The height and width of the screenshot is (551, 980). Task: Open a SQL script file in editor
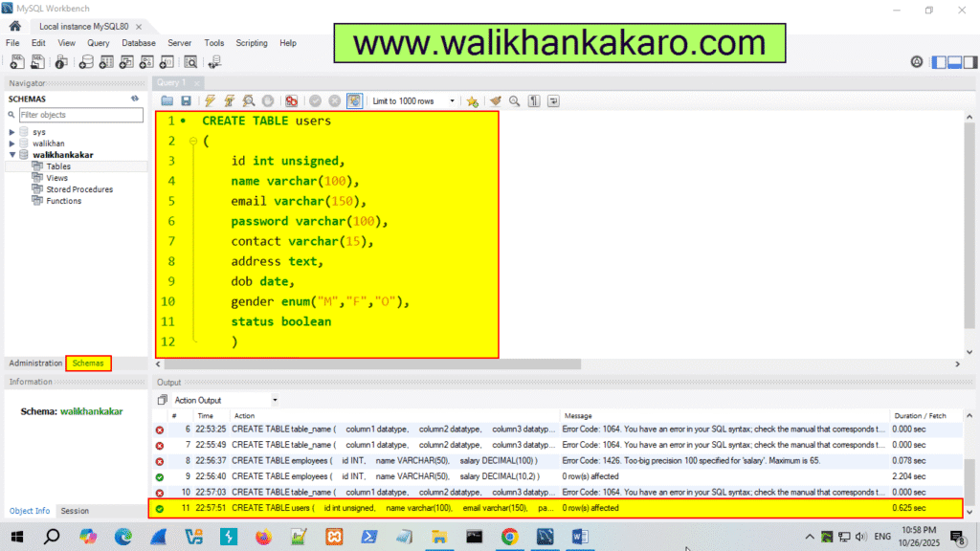point(166,100)
